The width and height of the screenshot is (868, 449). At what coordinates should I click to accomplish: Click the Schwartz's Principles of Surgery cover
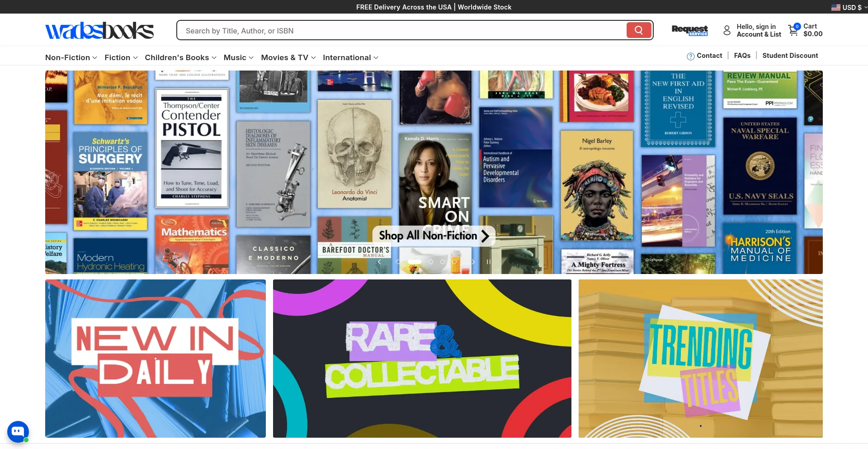(110, 181)
